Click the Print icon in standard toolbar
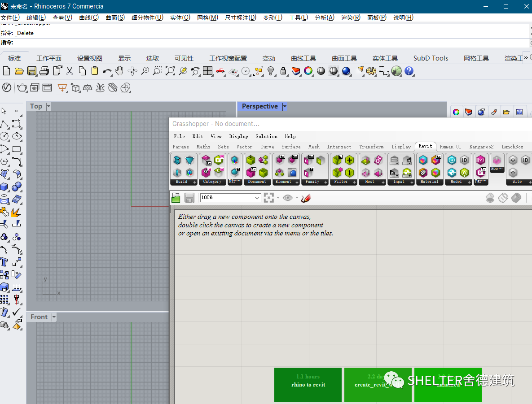Viewport: 532px width, 404px height. pyautogui.click(x=44, y=71)
